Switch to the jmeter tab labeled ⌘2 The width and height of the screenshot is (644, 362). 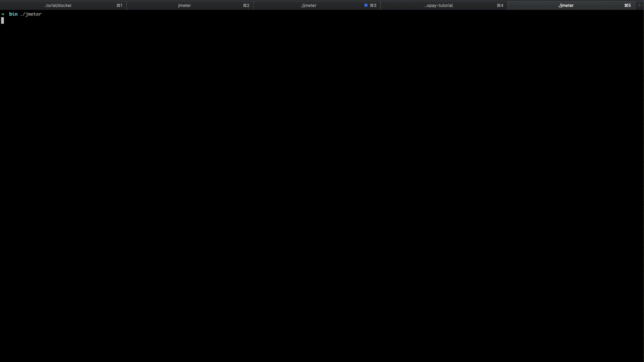(x=184, y=5)
